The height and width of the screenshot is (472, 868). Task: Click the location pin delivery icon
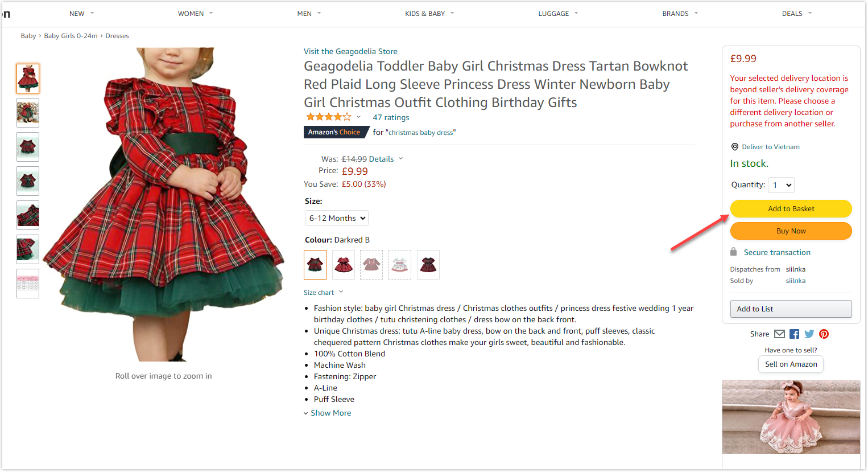point(734,147)
